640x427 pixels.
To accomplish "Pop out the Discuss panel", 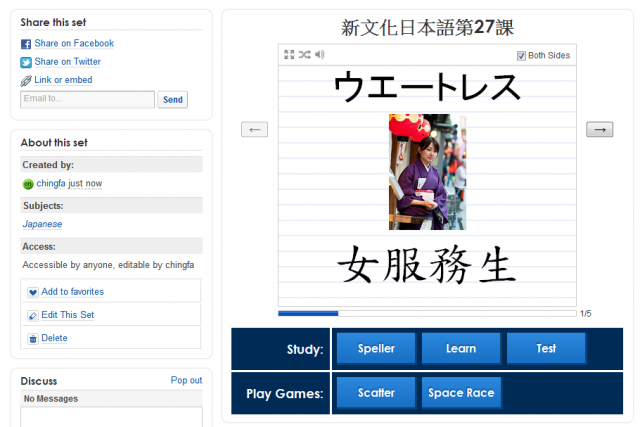I will [186, 380].
